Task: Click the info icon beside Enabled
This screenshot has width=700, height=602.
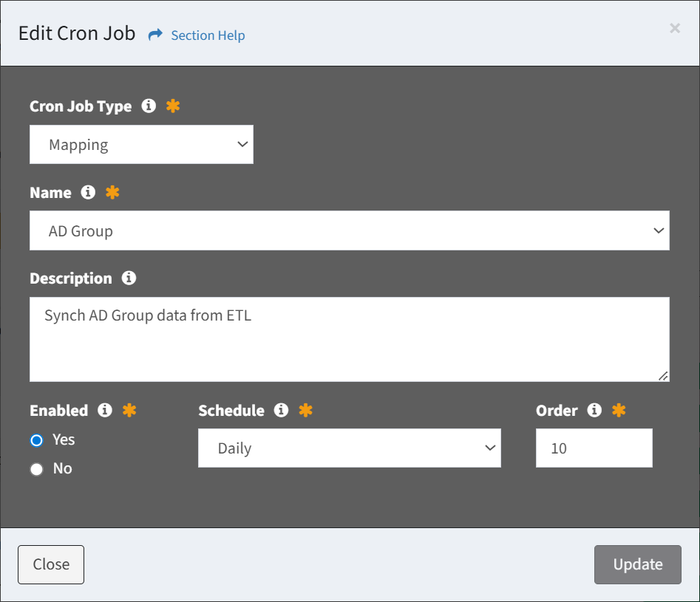Action: tap(105, 410)
